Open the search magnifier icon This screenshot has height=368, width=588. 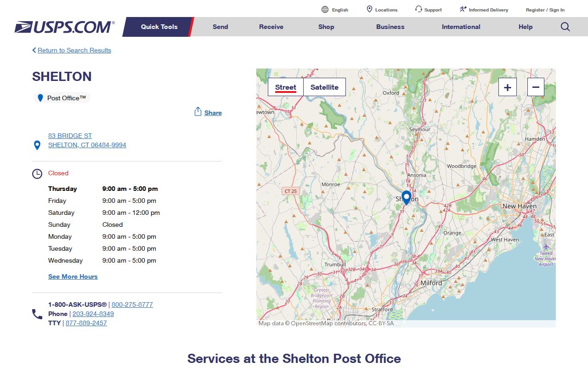565,27
